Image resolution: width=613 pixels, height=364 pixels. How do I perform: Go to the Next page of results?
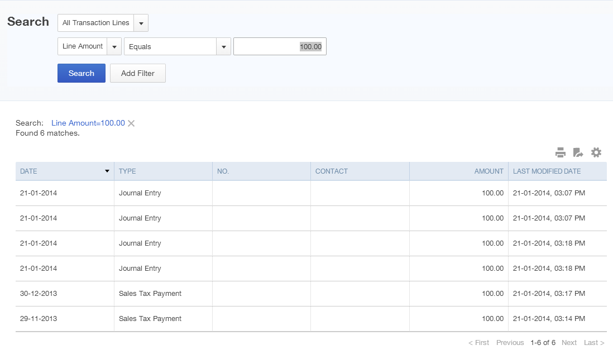pyautogui.click(x=569, y=343)
